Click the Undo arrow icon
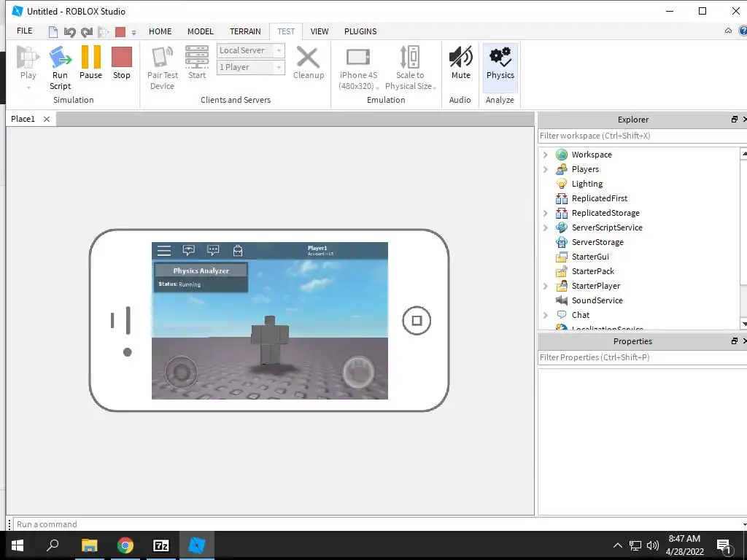The height and width of the screenshot is (560, 747). [x=69, y=32]
